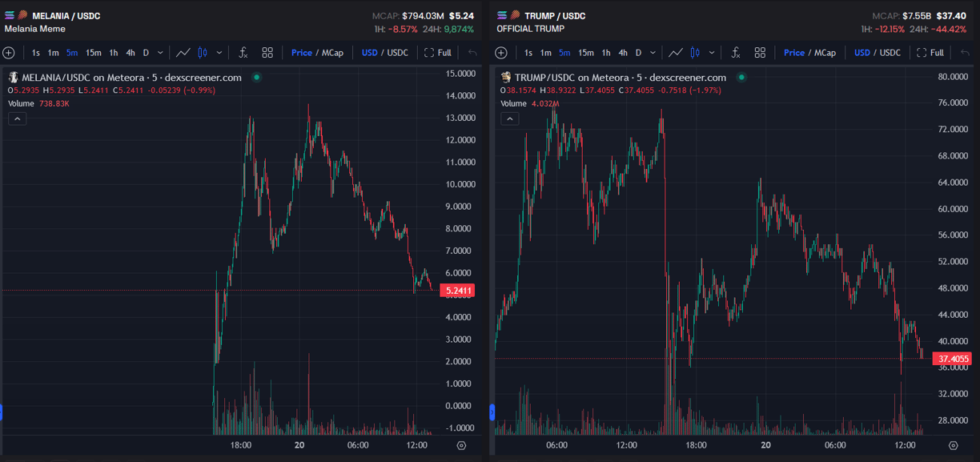Switch TRUMP chart denomination to USDC
The image size is (980, 462).
click(890, 53)
